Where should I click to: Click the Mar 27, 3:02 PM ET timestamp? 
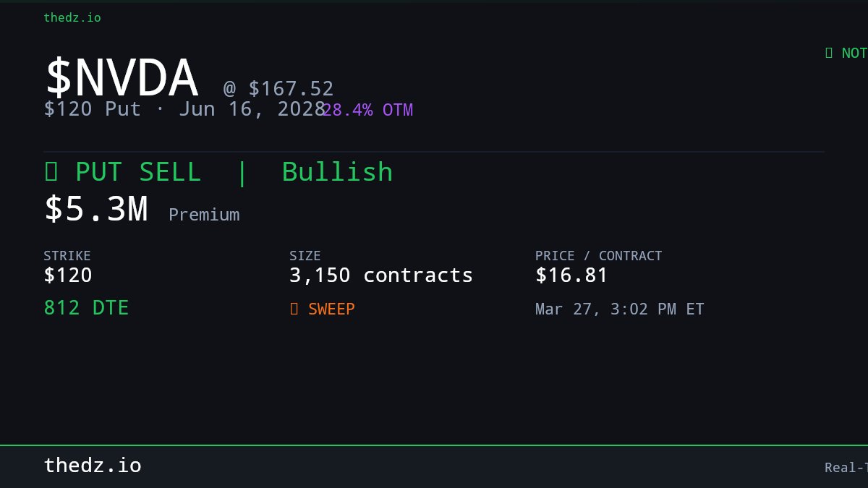click(x=619, y=309)
